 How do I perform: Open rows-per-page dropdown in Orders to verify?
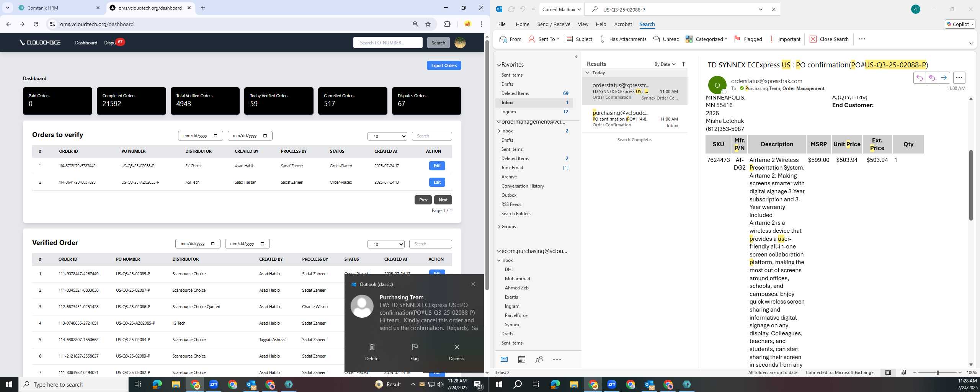pos(387,136)
